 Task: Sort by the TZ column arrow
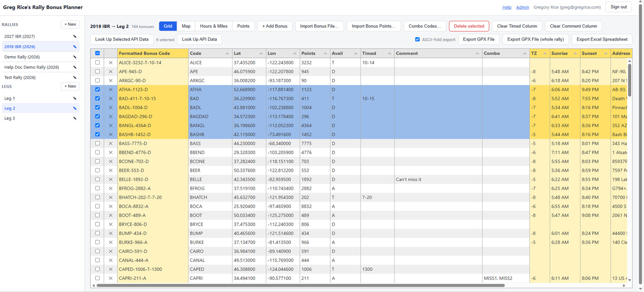click(545, 53)
